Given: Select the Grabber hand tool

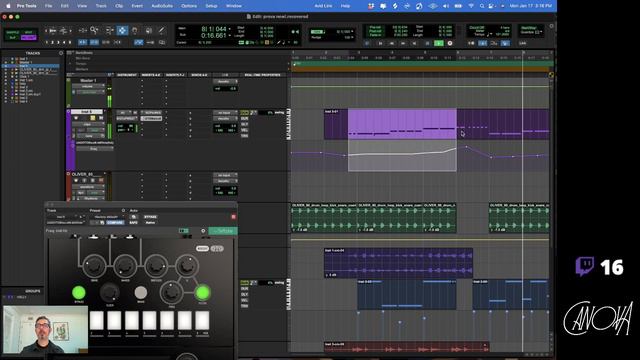Looking at the screenshot, I should [x=135, y=30].
